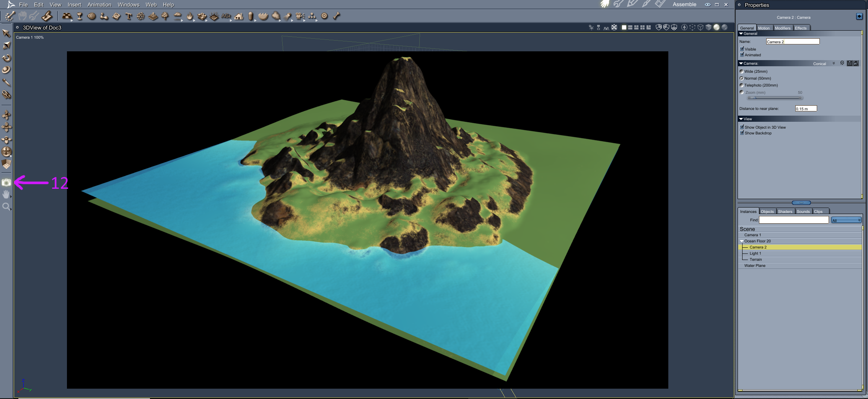
Task: Open the Conical camera type dropdown
Action: 824,64
